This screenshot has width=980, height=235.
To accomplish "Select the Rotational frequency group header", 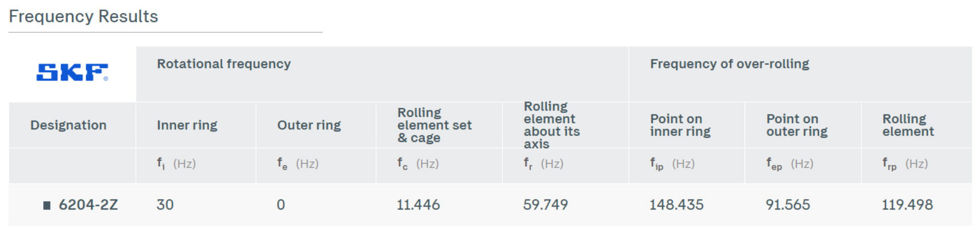I will (x=224, y=64).
